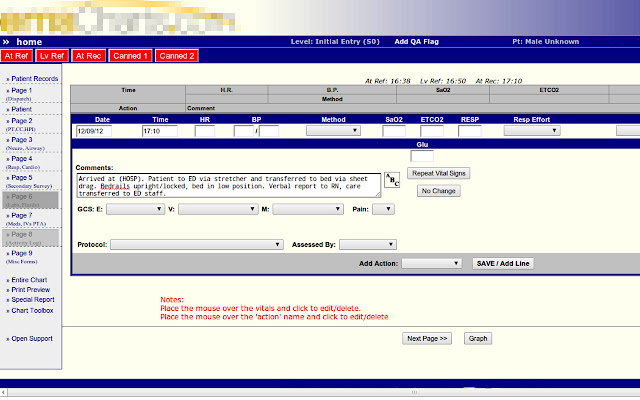The image size is (640, 400).
Task: Click the At Rec timestamp button
Action: 89,56
